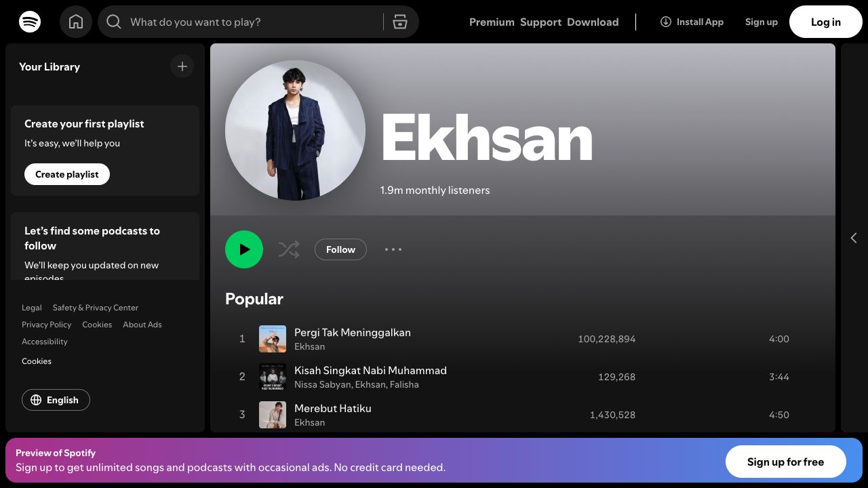Click the search magnifier icon
The width and height of the screenshot is (868, 488).
[x=114, y=22]
